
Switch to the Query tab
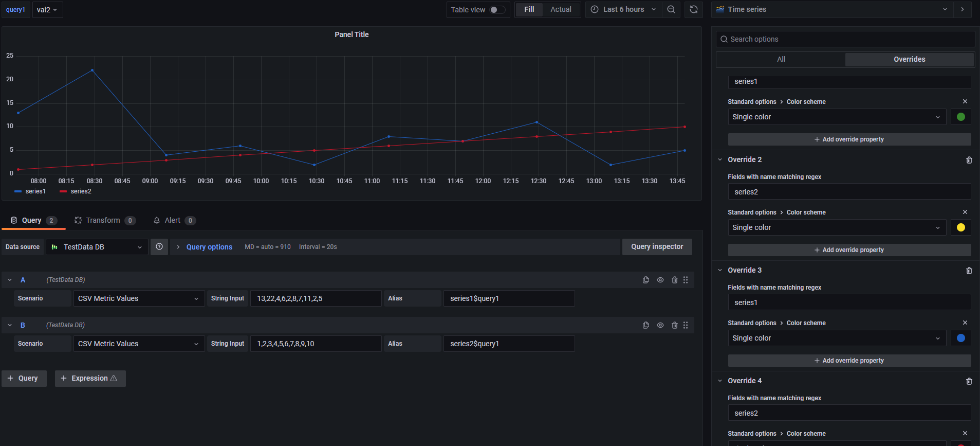coord(34,220)
